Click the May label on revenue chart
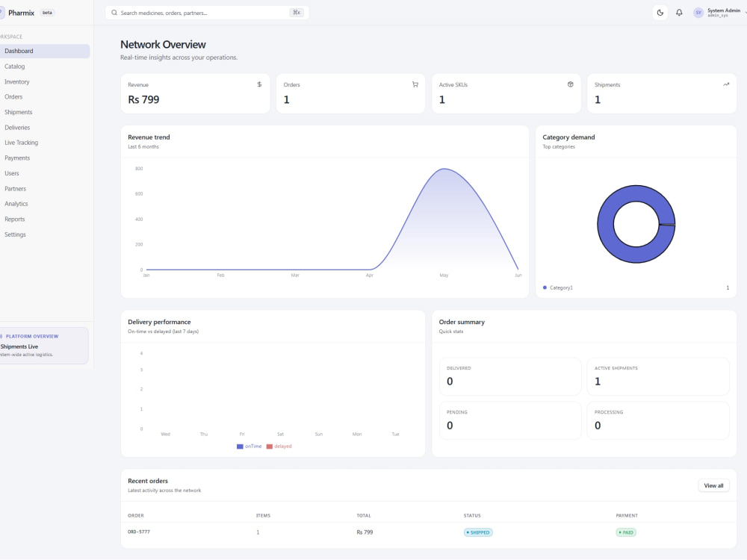Image resolution: width=747 pixels, height=560 pixels. point(444,276)
